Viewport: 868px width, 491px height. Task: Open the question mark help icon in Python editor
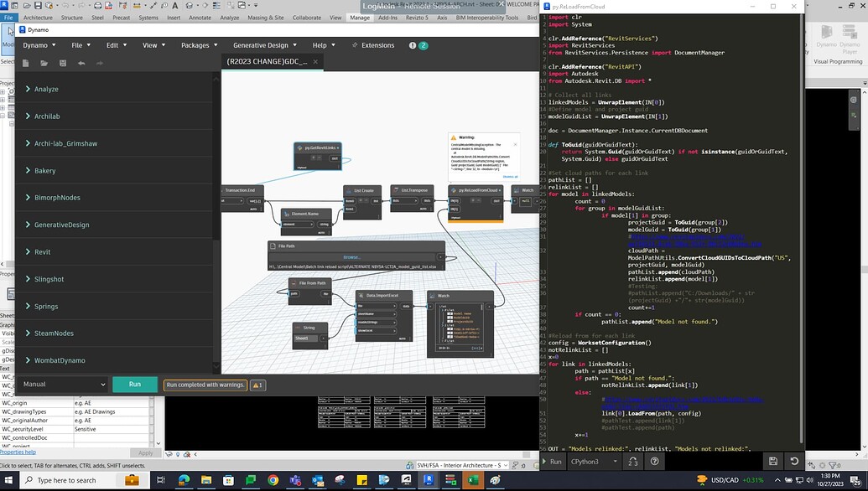tap(653, 462)
